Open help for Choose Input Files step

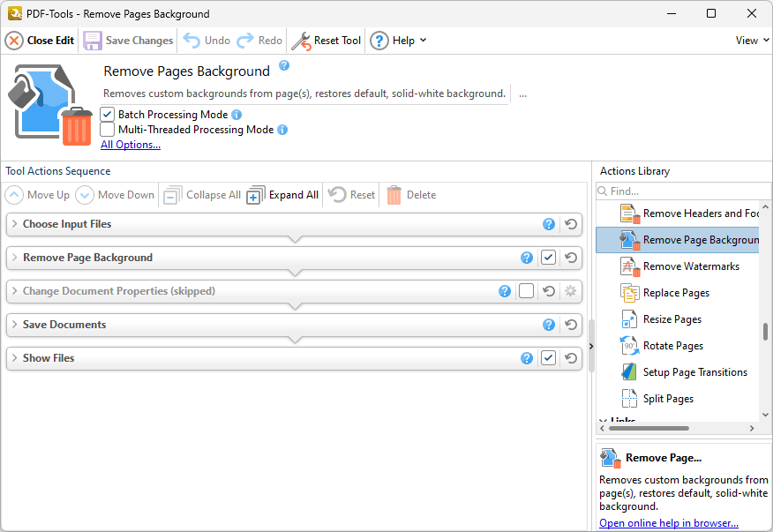[x=549, y=224]
